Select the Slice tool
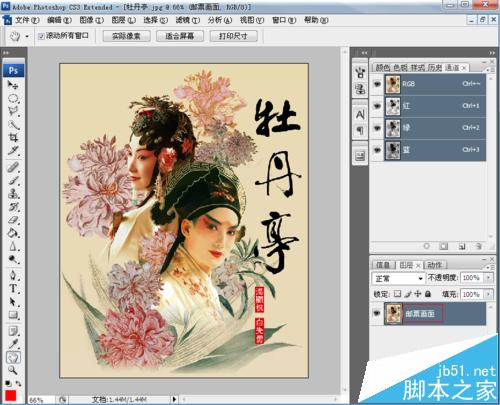The height and width of the screenshot is (405, 500). coord(13,151)
